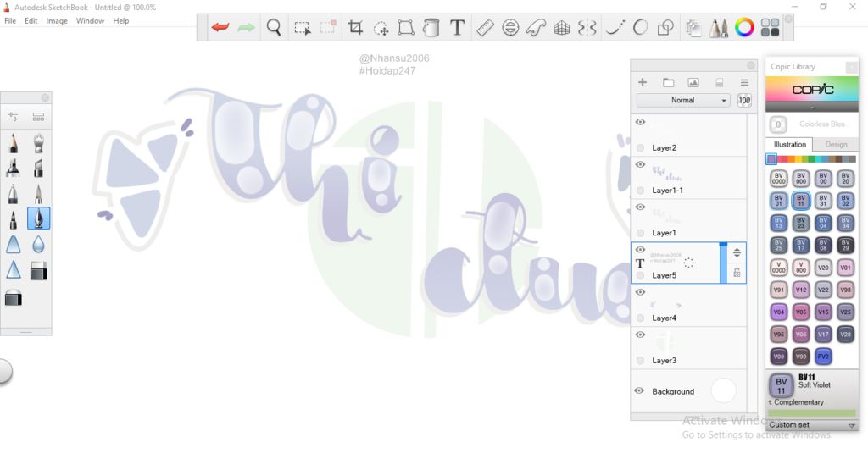Hide Layer5 using its eye icon
Screen dimensions: 868x459
(x=641, y=250)
